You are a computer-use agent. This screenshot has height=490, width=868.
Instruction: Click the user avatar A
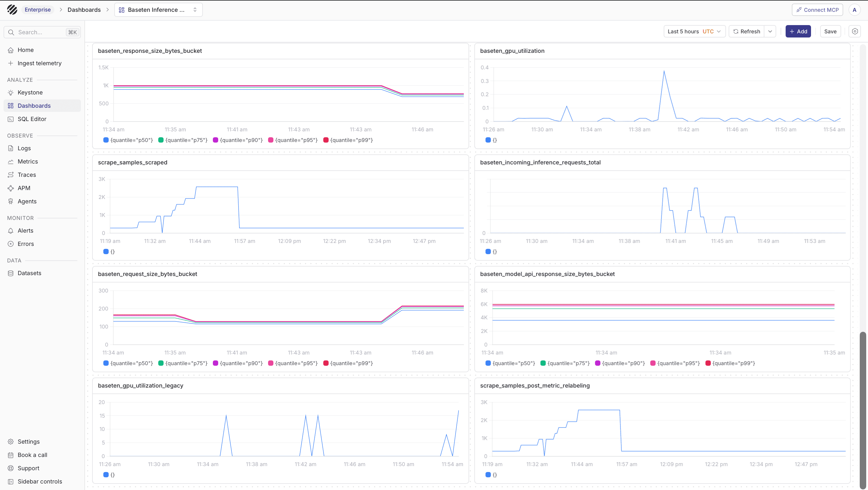(854, 10)
